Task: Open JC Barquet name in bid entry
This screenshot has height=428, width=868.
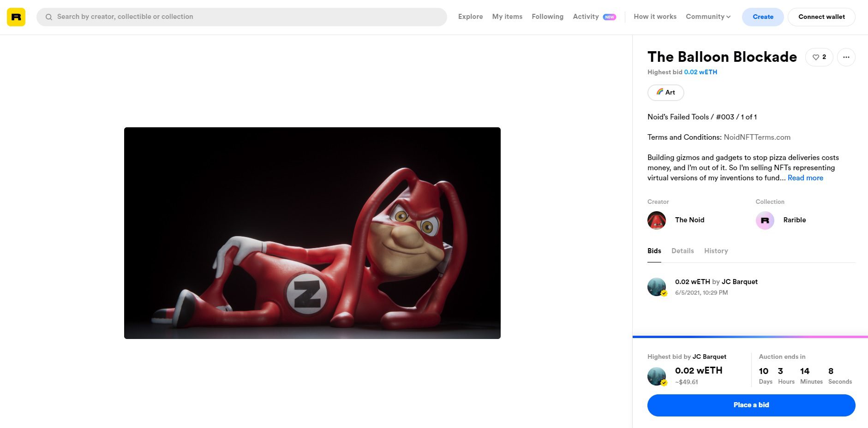Action: click(x=739, y=282)
